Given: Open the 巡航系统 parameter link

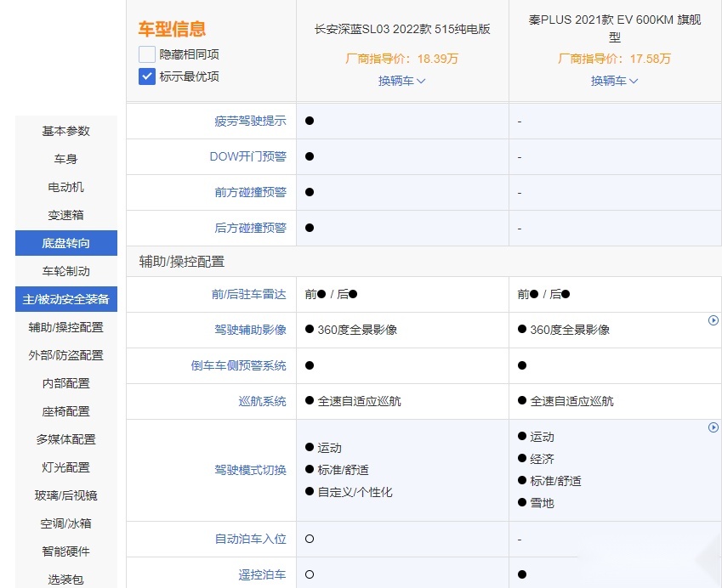Looking at the screenshot, I should [262, 401].
